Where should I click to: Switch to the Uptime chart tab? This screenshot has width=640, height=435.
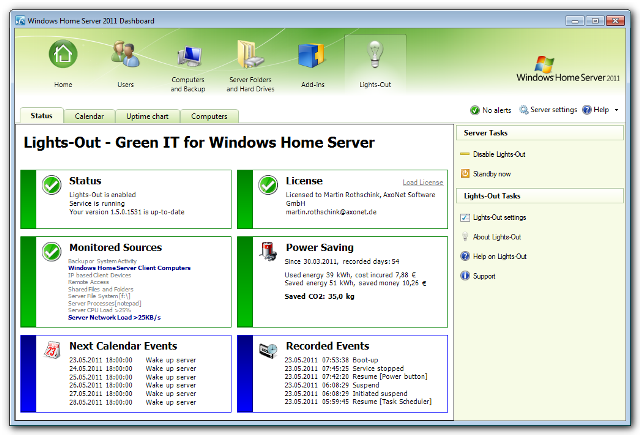[147, 116]
